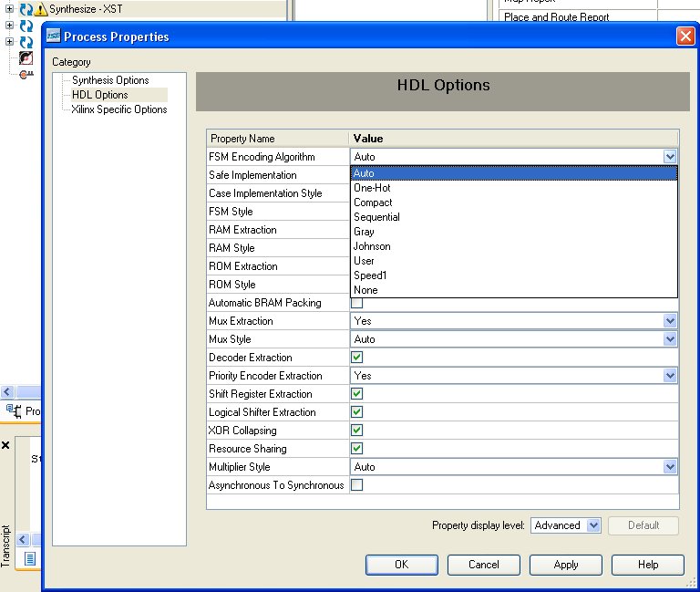The height and width of the screenshot is (592, 700).
Task: Click the Default button
Action: (643, 525)
